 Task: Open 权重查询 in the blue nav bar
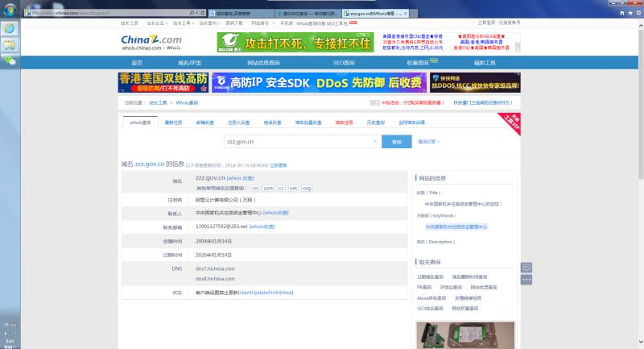pyautogui.click(x=418, y=63)
